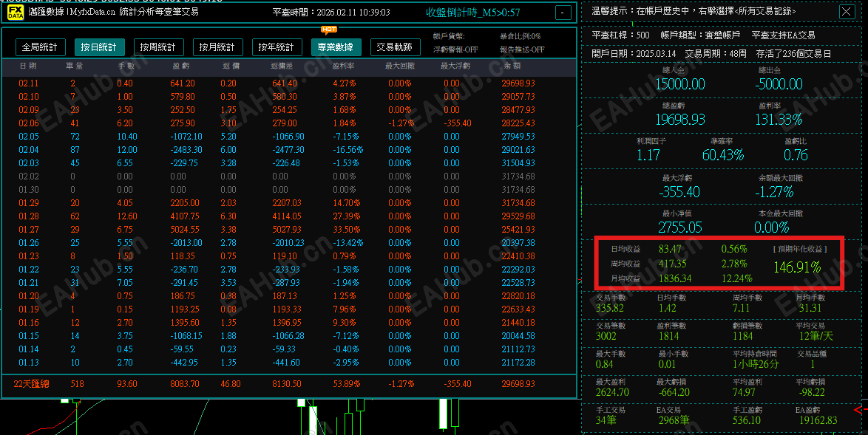Click summary total profit 8083.70

point(185,383)
